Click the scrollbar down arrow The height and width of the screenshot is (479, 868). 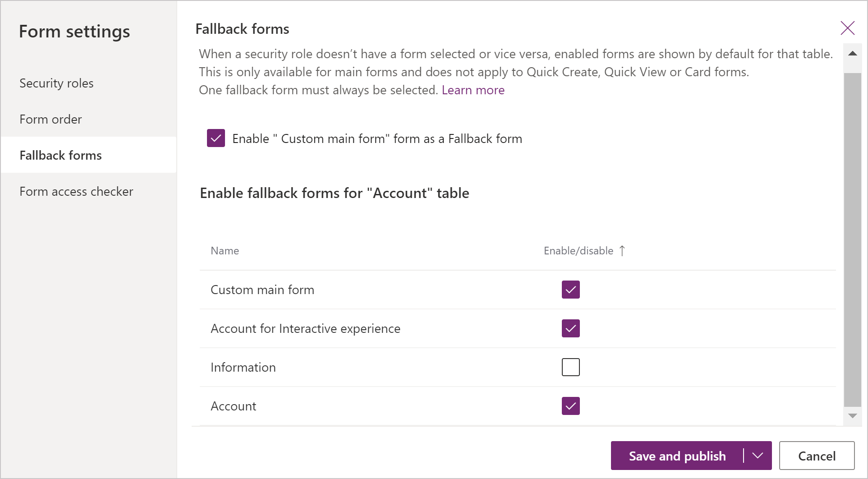tap(852, 416)
